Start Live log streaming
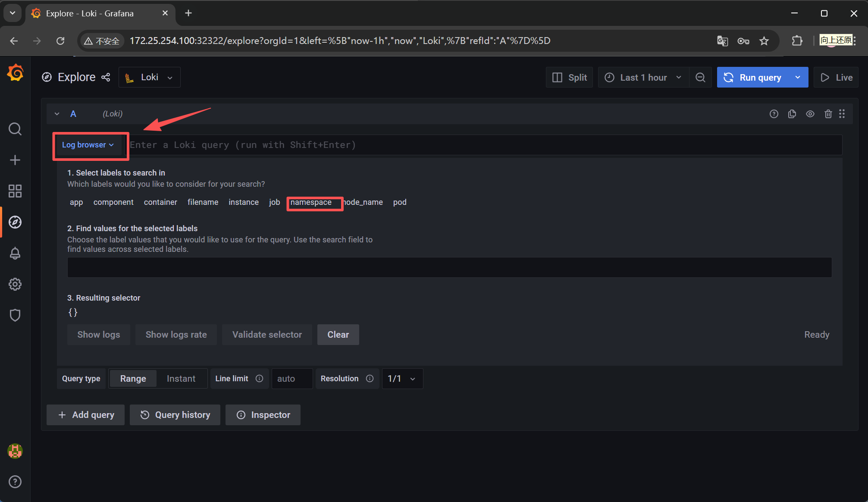 point(836,77)
